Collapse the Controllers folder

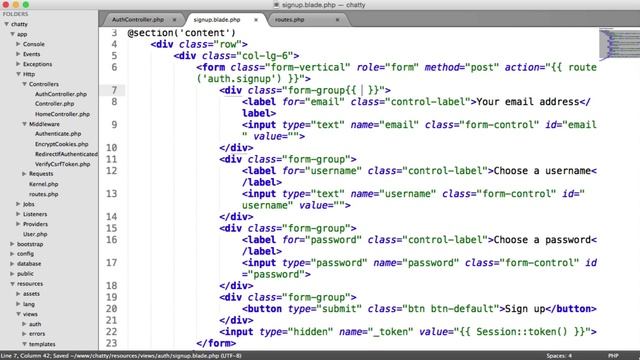[x=24, y=84]
